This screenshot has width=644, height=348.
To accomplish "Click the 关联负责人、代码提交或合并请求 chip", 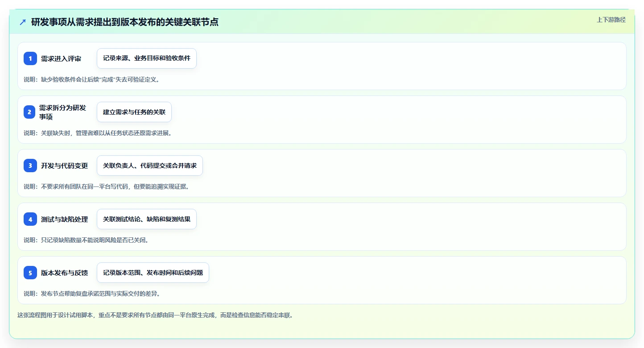I will pos(150,166).
